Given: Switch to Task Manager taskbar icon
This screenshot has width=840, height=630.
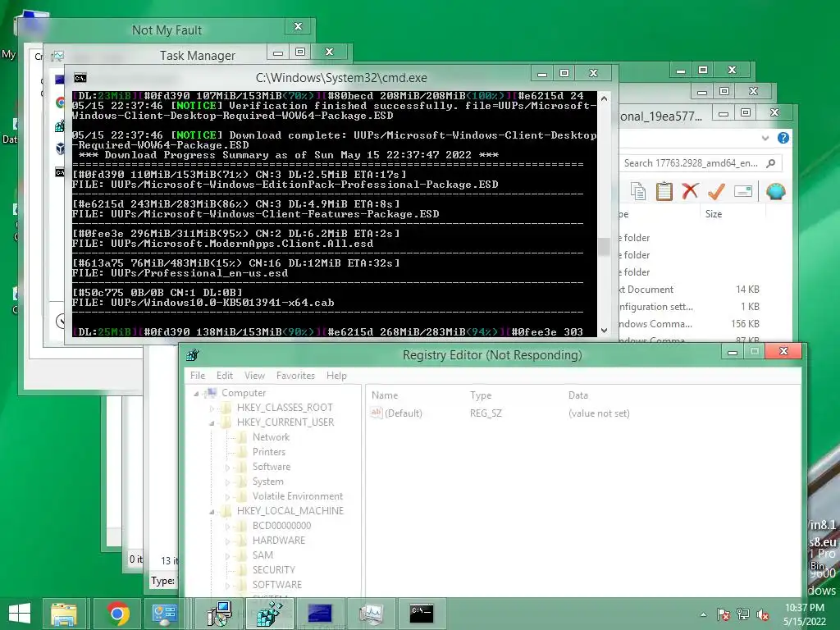Looking at the screenshot, I should pos(371,614).
